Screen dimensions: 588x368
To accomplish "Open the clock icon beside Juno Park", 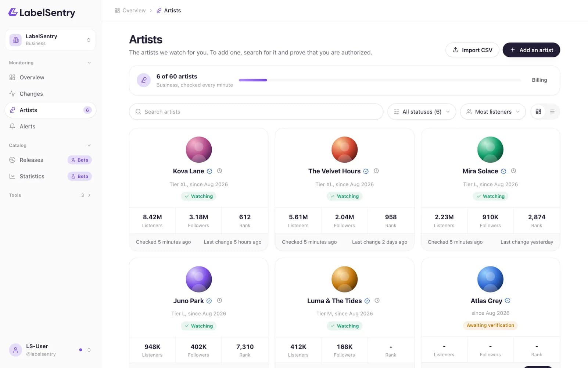I will pos(219,300).
